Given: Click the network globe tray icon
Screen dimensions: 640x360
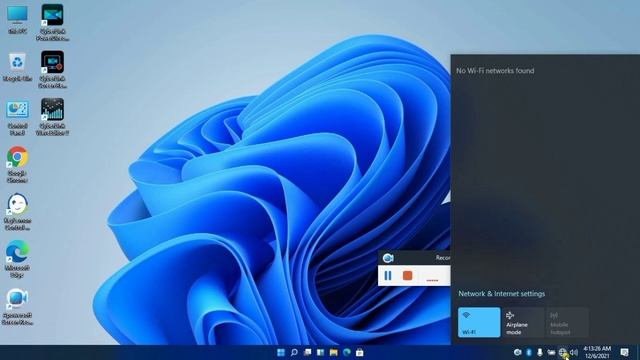Looking at the screenshot, I should (563, 352).
